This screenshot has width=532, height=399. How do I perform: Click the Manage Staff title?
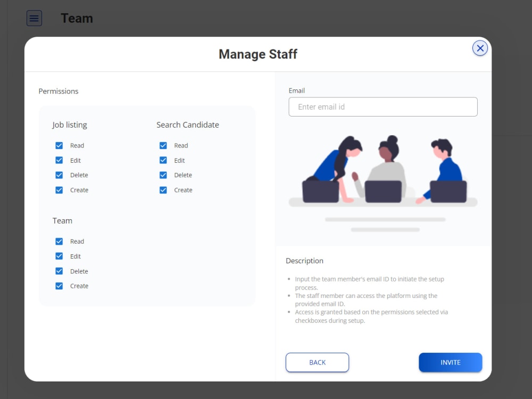pyautogui.click(x=258, y=54)
